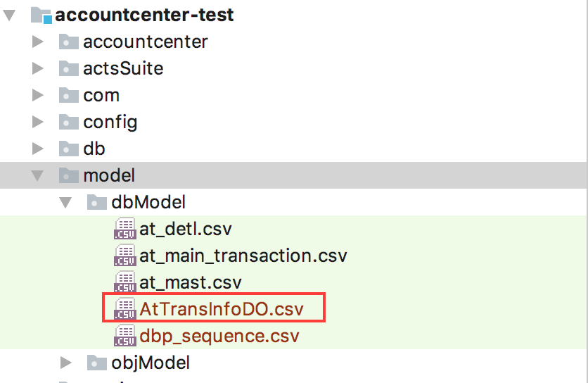Collapse the model folder arrow
588x383 pixels.
click(x=37, y=176)
